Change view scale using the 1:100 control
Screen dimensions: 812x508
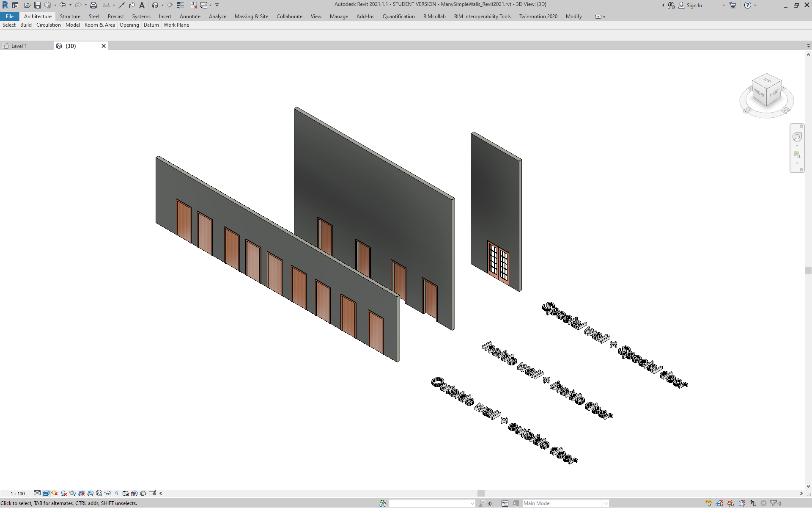pos(18,493)
